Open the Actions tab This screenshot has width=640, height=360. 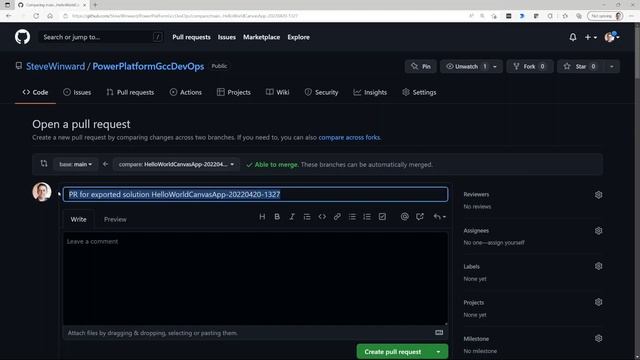[186, 92]
